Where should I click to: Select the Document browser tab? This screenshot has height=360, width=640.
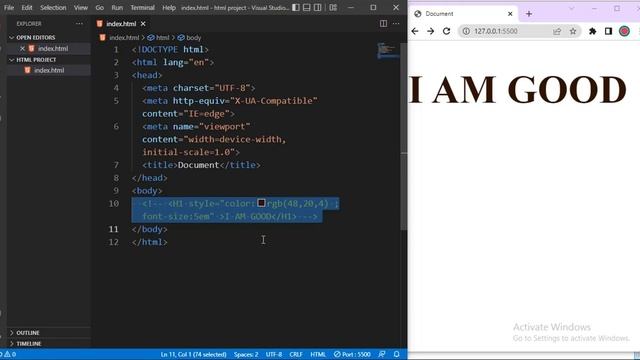[463, 14]
